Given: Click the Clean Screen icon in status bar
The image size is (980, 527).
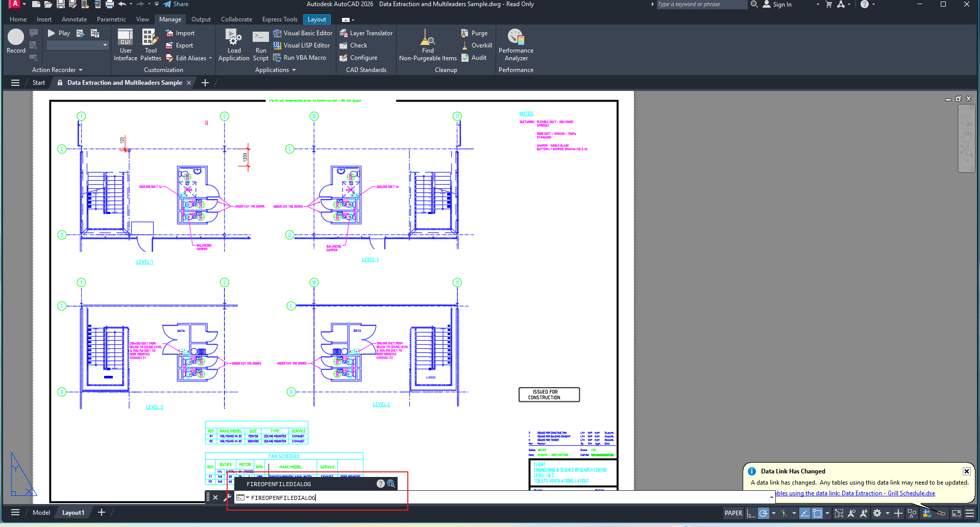Looking at the screenshot, I should click(x=957, y=513).
